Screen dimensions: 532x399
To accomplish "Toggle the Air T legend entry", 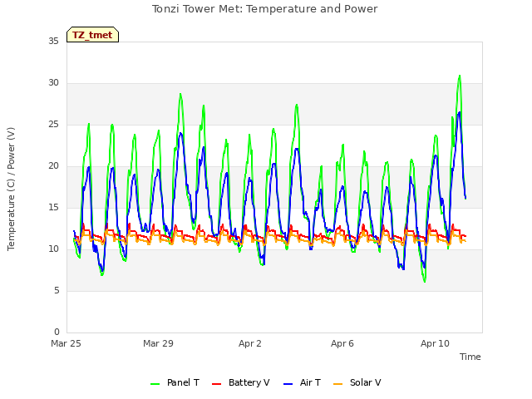I will [x=302, y=382].
